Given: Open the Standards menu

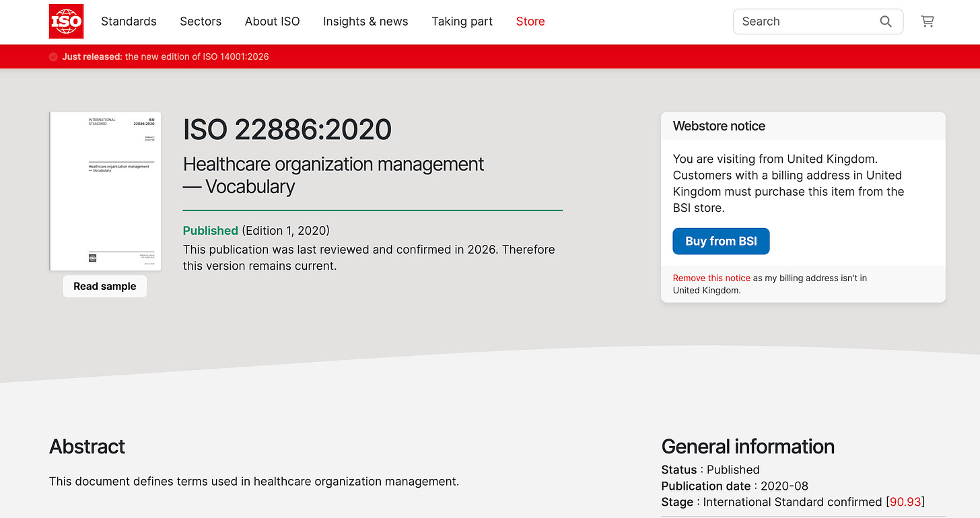Looking at the screenshot, I should coord(129,22).
